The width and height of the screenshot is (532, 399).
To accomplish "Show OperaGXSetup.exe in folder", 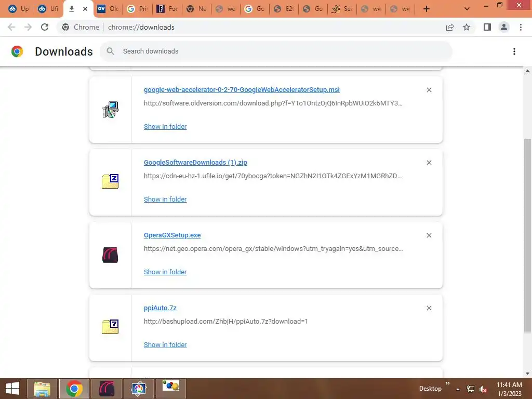I will click(x=165, y=272).
